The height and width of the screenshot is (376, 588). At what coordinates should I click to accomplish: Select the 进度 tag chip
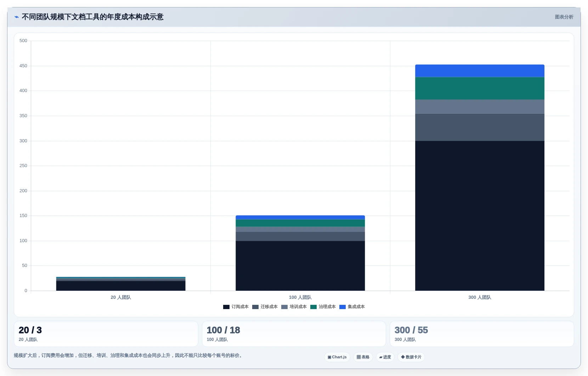tap(385, 357)
